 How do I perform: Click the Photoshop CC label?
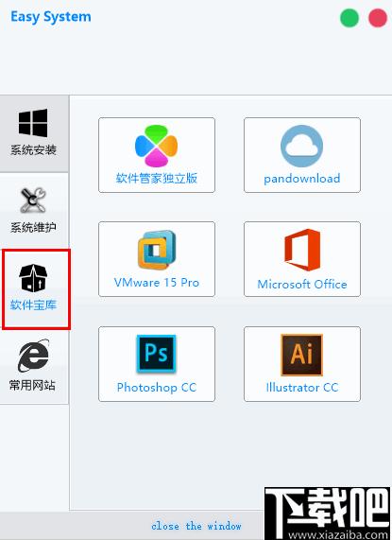(x=157, y=388)
